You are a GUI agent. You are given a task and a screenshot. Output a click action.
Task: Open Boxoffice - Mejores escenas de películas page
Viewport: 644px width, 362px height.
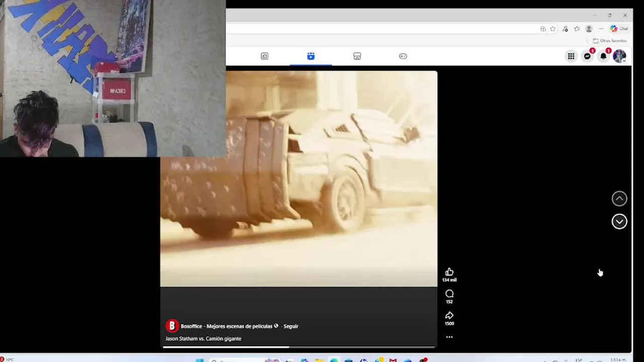tap(226, 326)
